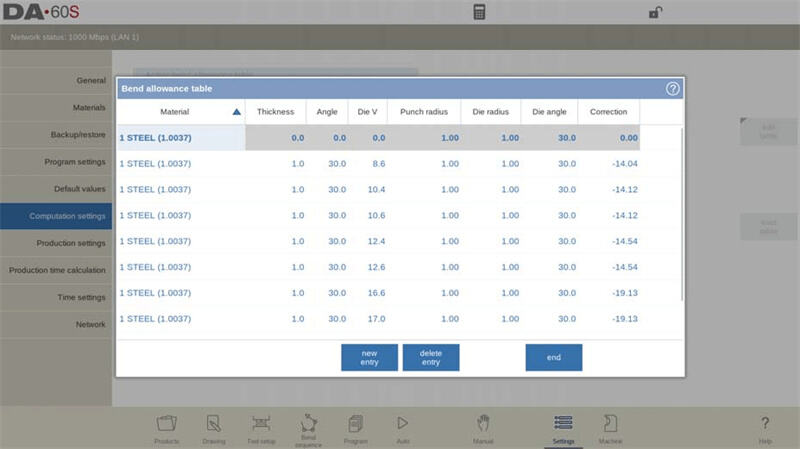Image resolution: width=800 pixels, height=449 pixels.
Task: Select the Materials tab in the sidebar
Action: coord(56,107)
